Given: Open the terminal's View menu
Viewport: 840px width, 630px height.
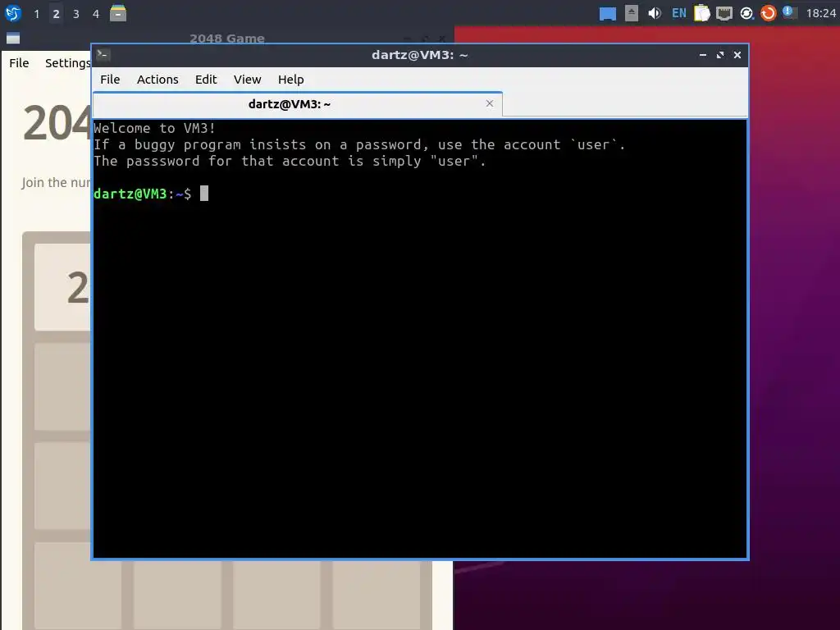Looking at the screenshot, I should tap(247, 80).
